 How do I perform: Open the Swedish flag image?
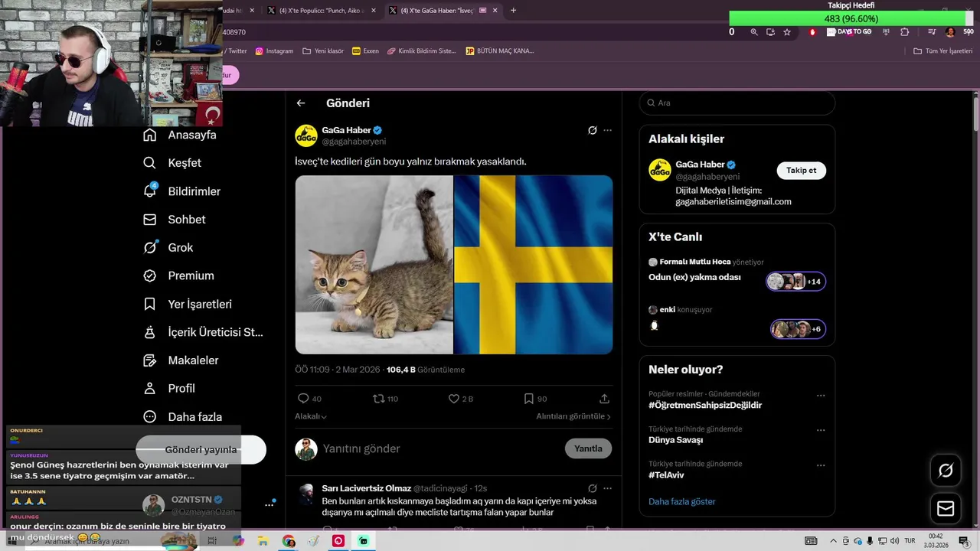534,265
